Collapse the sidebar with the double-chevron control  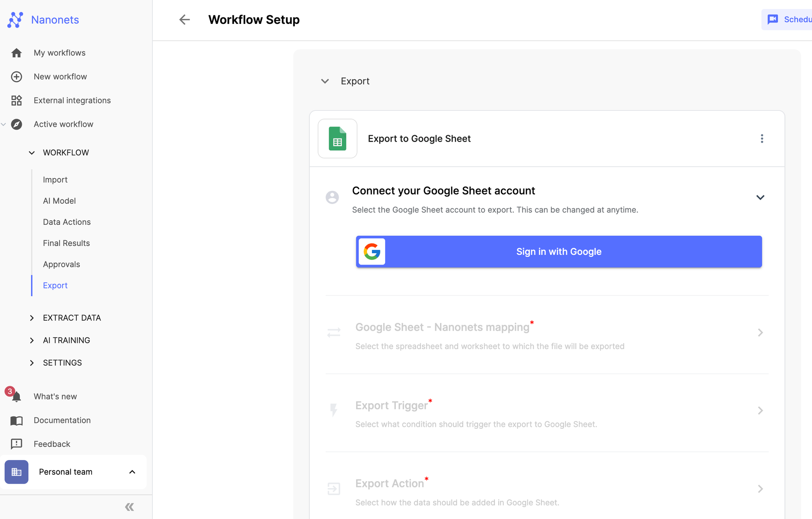(129, 507)
